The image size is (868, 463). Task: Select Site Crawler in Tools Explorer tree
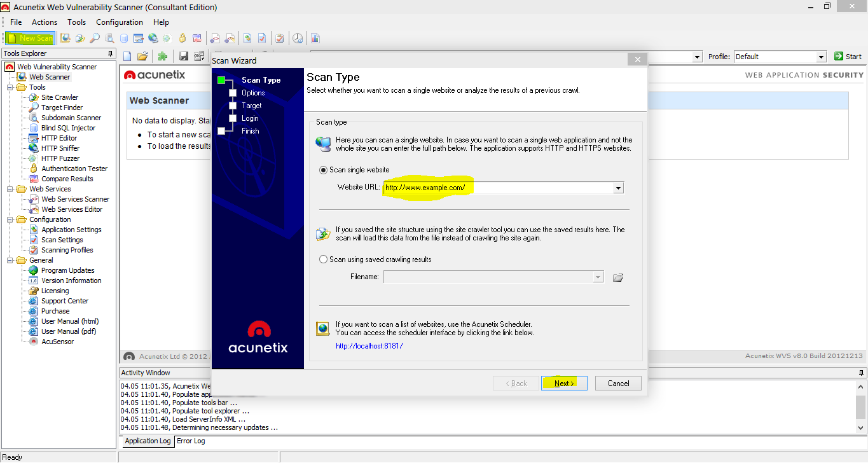pyautogui.click(x=60, y=97)
